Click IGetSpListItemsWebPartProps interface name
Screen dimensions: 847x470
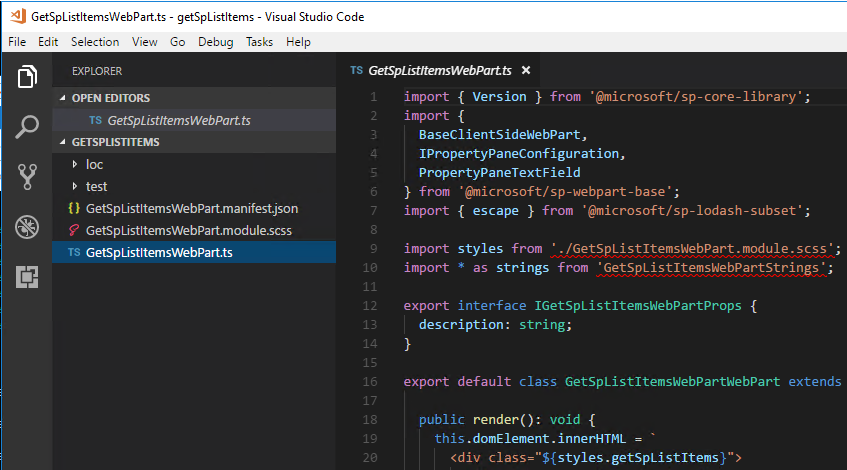[x=638, y=306]
